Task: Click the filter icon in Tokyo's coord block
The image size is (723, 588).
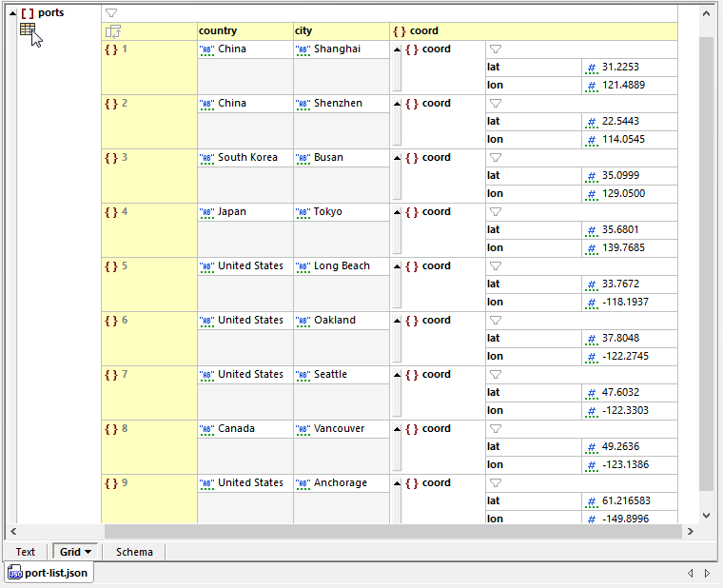Action: pyautogui.click(x=495, y=212)
